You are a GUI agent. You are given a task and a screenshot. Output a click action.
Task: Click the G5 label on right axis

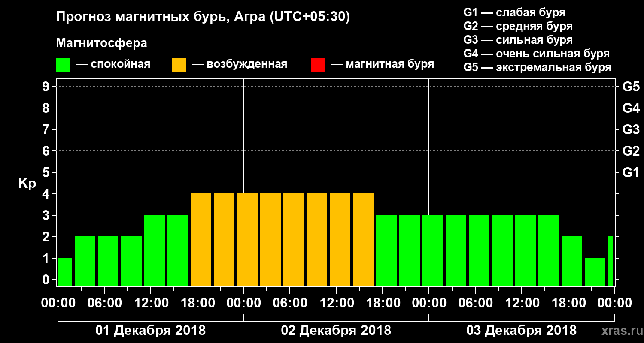click(x=631, y=87)
